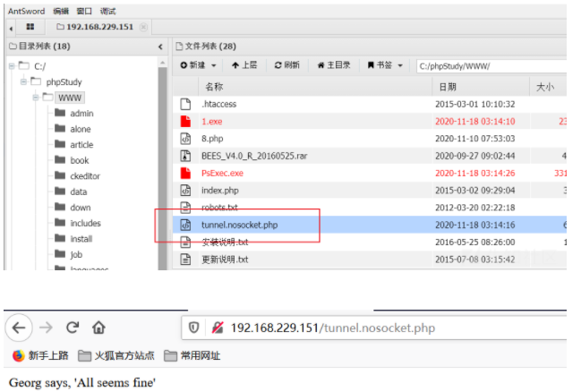Select the file 更新说明.txt

coord(225,260)
